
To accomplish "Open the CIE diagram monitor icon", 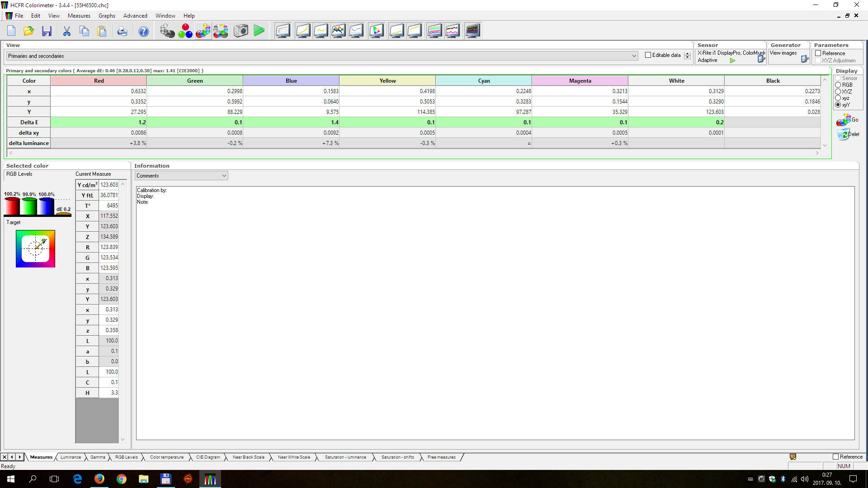I will [x=376, y=31].
